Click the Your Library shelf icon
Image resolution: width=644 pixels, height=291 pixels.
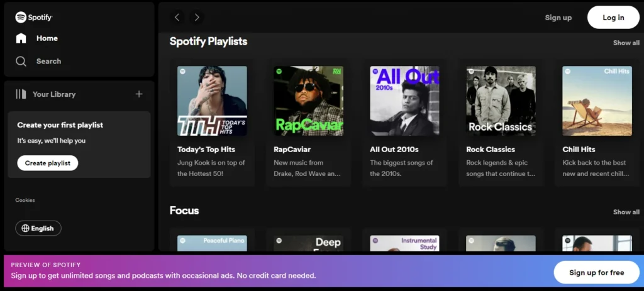(x=21, y=94)
